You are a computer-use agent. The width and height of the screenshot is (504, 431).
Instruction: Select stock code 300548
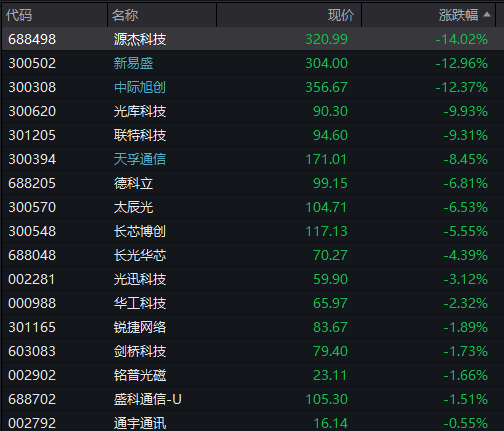click(x=32, y=231)
